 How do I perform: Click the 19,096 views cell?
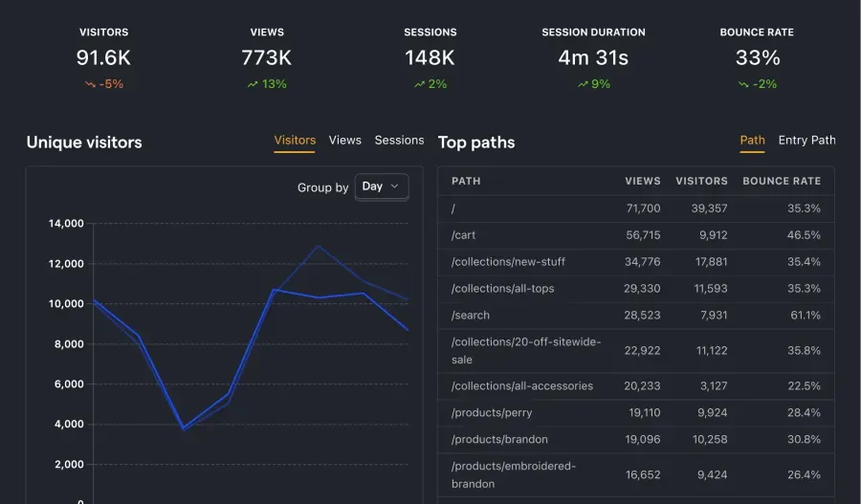[643, 440]
